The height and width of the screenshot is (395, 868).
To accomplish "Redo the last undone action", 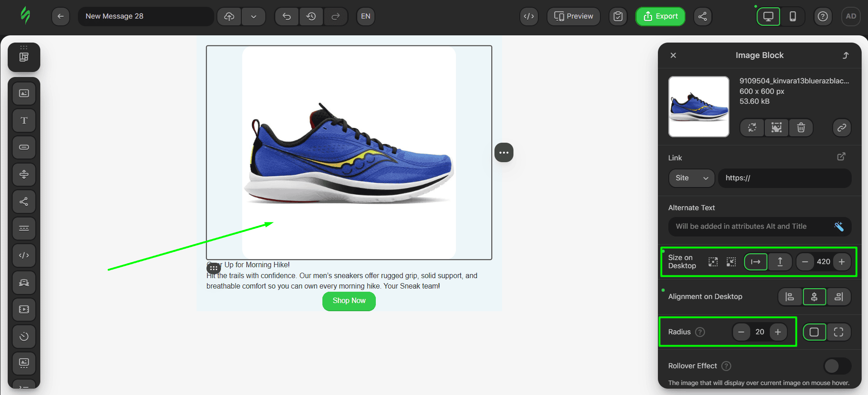I will (x=336, y=16).
